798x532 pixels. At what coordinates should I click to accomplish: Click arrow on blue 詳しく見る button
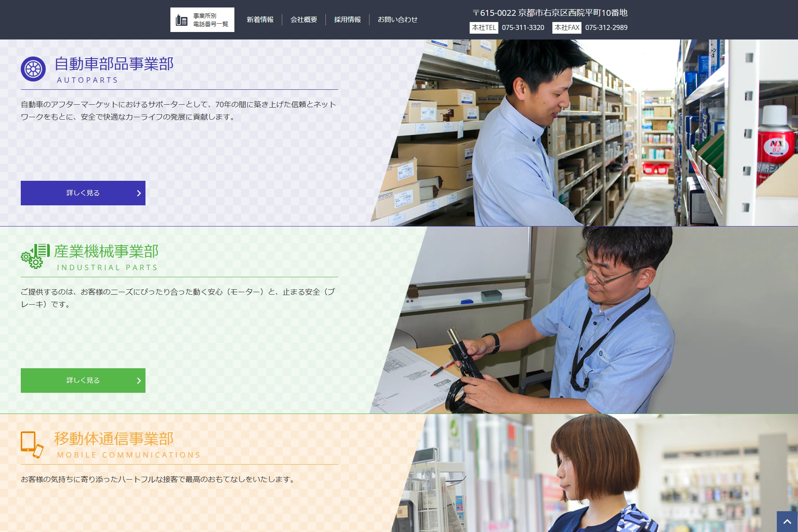coord(139,193)
